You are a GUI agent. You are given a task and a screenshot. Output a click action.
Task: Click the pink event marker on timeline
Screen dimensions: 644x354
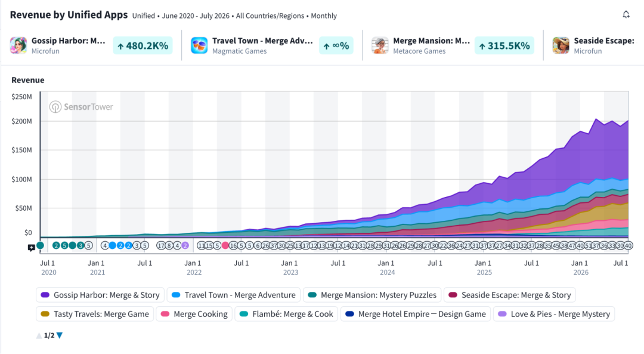(225, 245)
